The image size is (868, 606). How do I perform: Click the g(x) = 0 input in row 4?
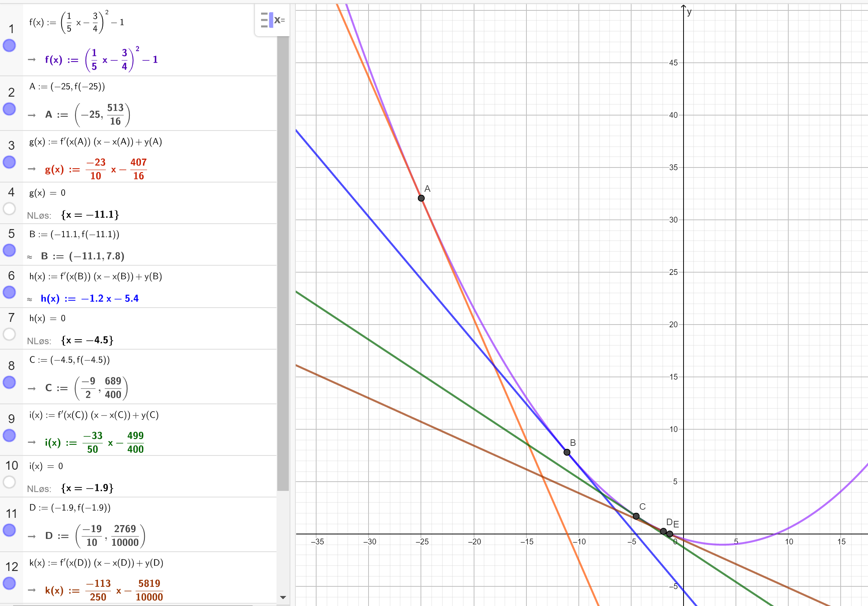[x=47, y=193]
